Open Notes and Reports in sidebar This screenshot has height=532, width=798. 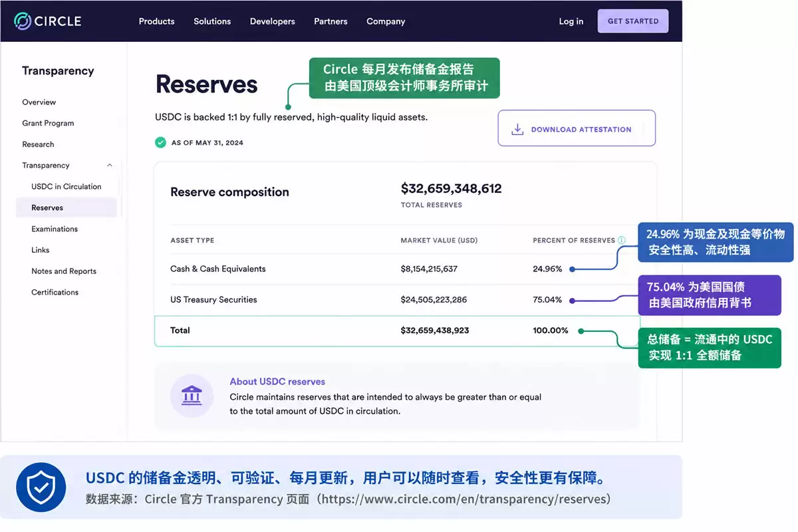64,271
